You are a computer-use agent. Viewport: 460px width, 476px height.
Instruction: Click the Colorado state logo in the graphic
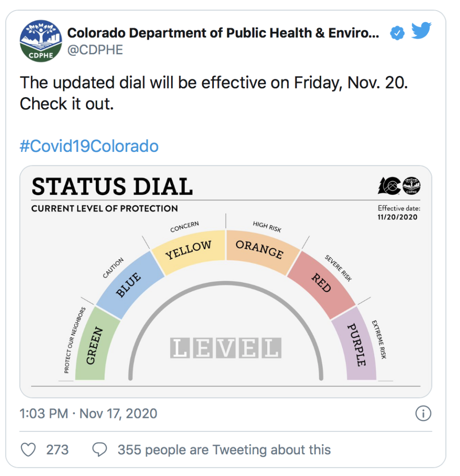(x=389, y=186)
